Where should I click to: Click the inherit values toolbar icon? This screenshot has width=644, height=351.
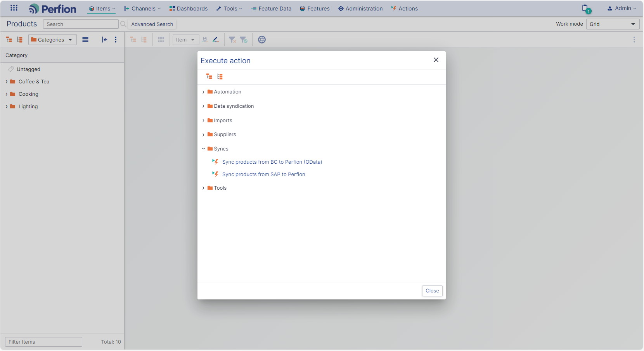[205, 40]
